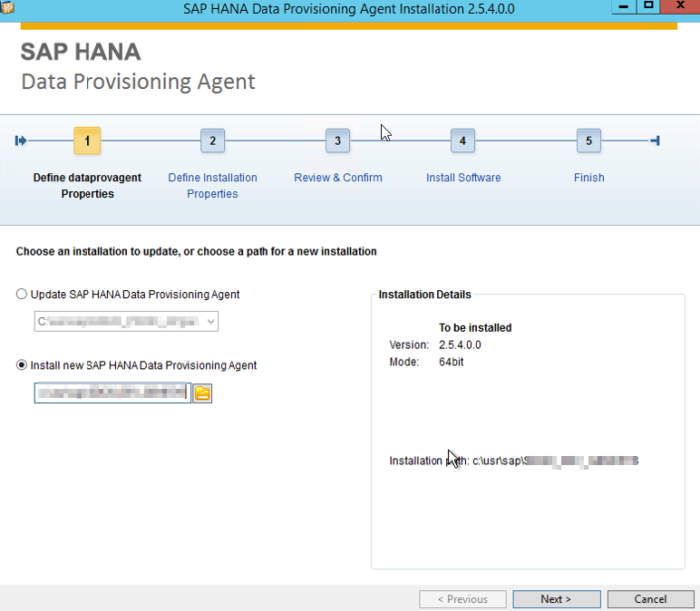Go to Review & Confirm step label
This screenshot has height=611, width=700.
pyautogui.click(x=338, y=178)
